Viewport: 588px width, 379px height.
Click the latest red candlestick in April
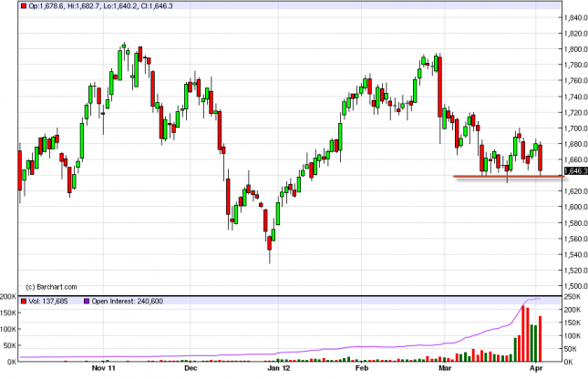pos(541,158)
